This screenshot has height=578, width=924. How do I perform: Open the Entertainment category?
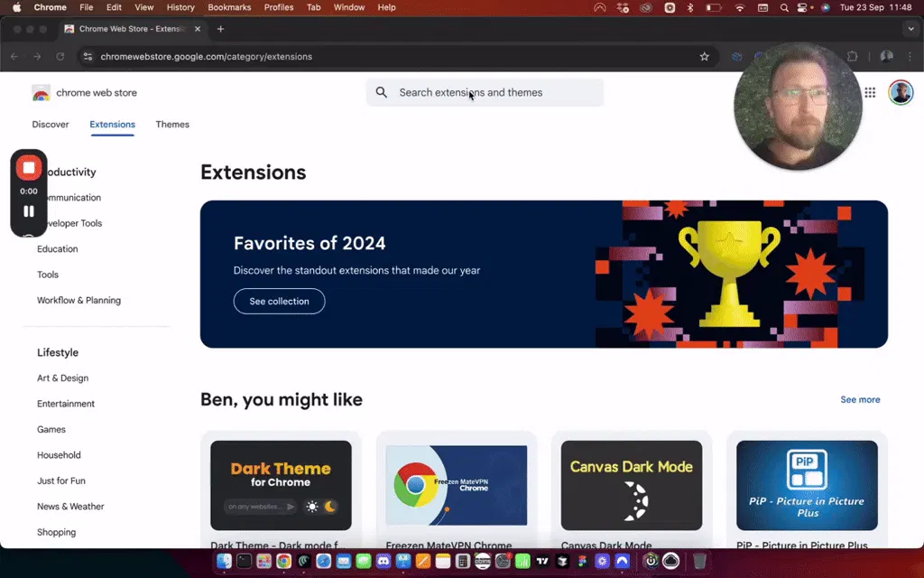click(65, 404)
